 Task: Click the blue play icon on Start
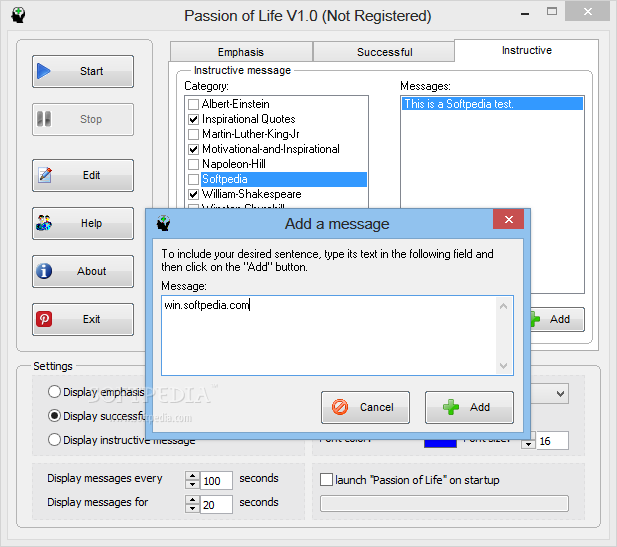(x=44, y=71)
